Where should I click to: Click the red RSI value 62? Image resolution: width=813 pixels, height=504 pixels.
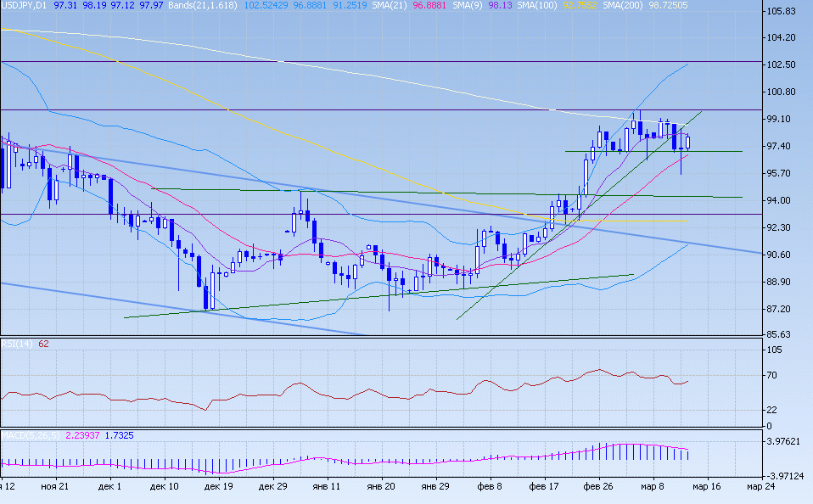(x=43, y=344)
